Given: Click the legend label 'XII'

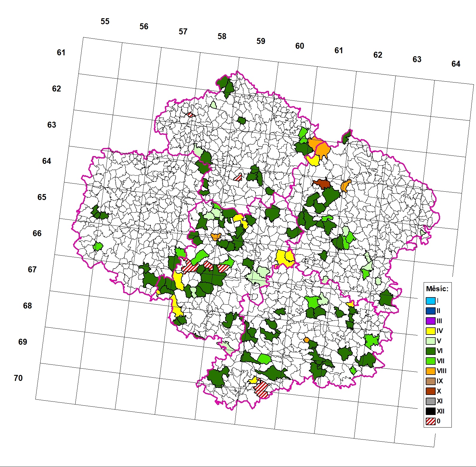Looking at the screenshot, I should pos(441,411).
